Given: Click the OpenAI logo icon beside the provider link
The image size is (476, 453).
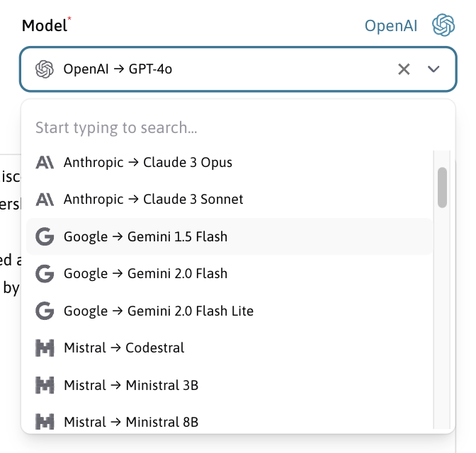Looking at the screenshot, I should pyautogui.click(x=443, y=25).
